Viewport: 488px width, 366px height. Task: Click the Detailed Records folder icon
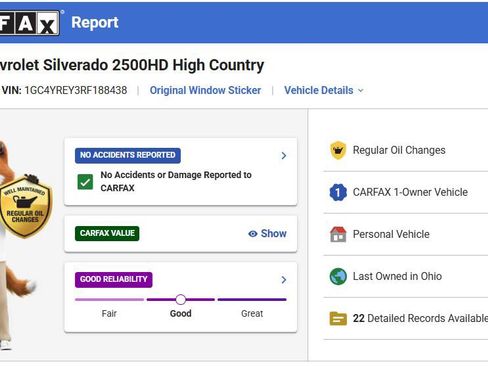pyautogui.click(x=338, y=318)
